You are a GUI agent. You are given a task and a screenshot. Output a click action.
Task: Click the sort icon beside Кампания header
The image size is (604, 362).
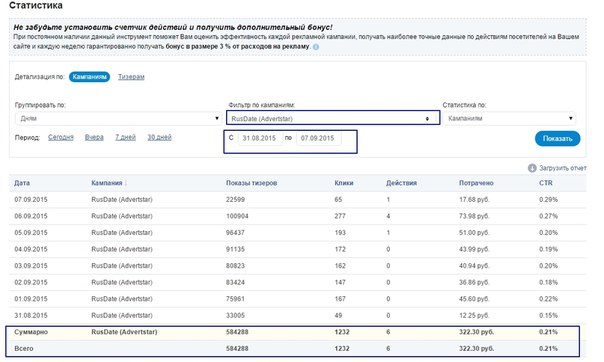[126, 184]
